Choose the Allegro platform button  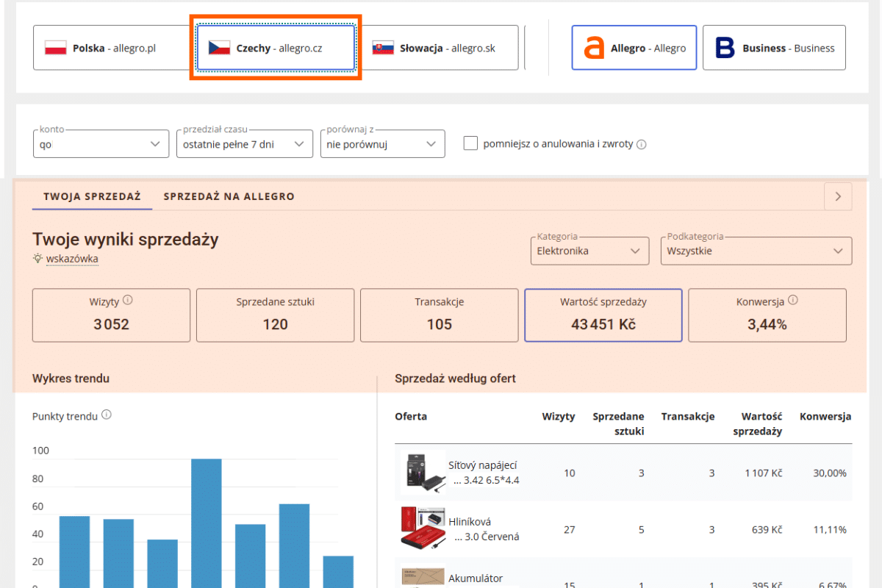(x=634, y=48)
